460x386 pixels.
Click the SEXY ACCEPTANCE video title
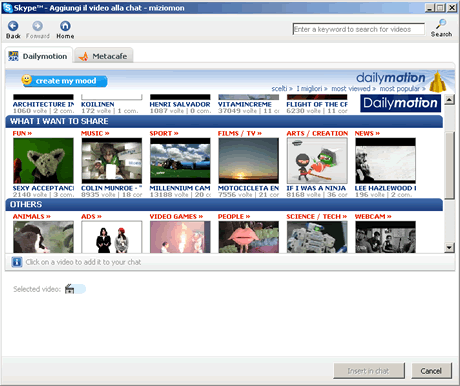tap(43, 188)
